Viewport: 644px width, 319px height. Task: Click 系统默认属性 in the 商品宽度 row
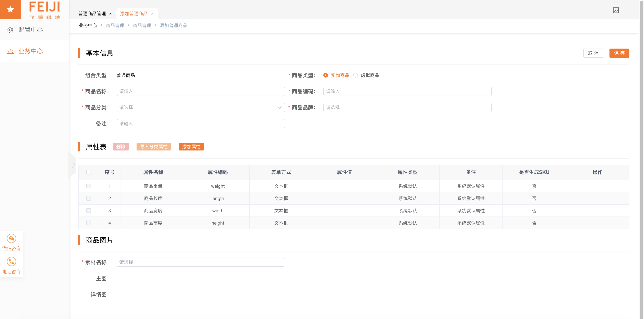point(471,211)
